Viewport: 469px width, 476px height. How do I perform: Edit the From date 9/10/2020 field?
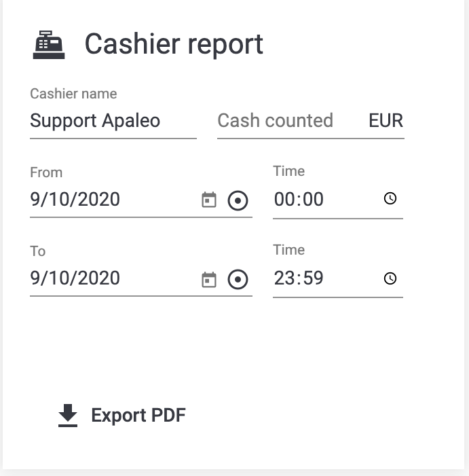(113, 200)
